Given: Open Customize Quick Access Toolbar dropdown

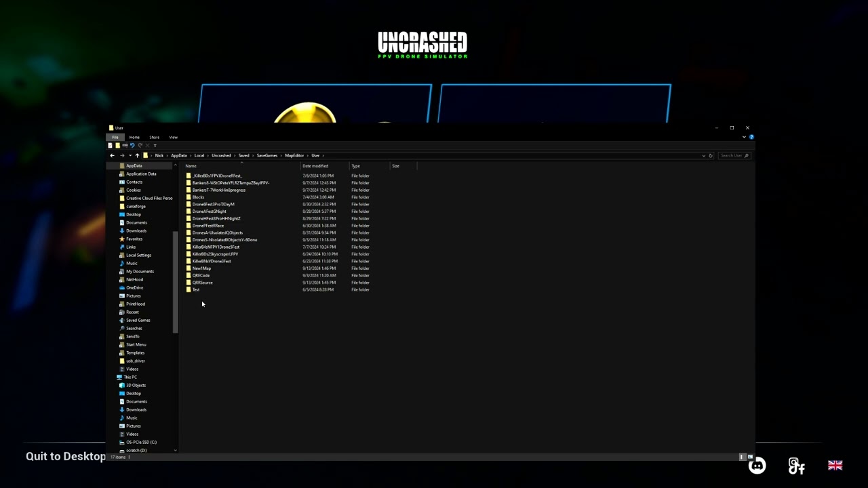Looking at the screenshot, I should coord(155,146).
